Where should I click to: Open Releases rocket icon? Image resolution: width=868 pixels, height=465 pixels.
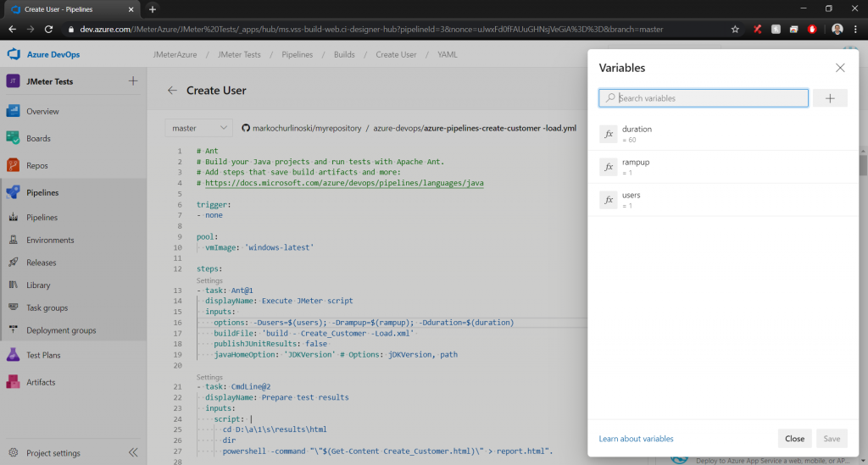point(14,263)
